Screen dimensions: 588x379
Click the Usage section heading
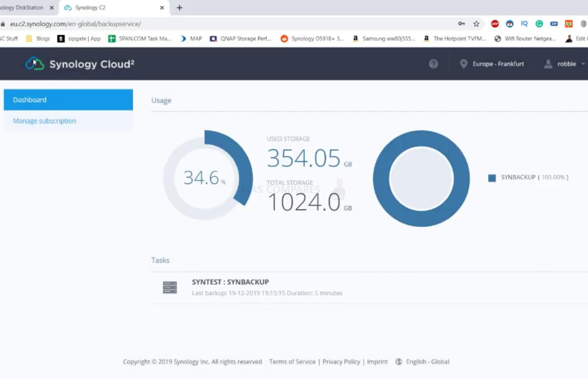click(161, 101)
